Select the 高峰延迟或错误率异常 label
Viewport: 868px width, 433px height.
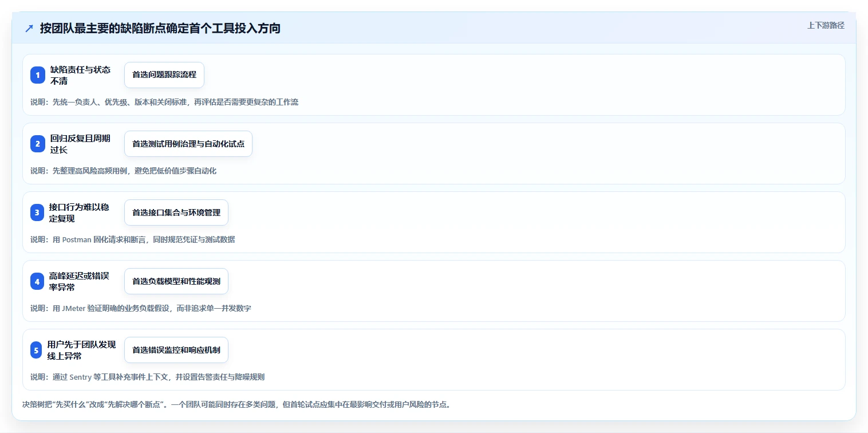[80, 281]
